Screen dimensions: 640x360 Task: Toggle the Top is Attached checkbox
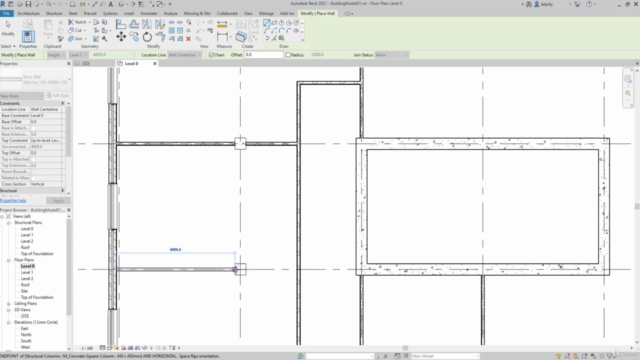[33, 159]
